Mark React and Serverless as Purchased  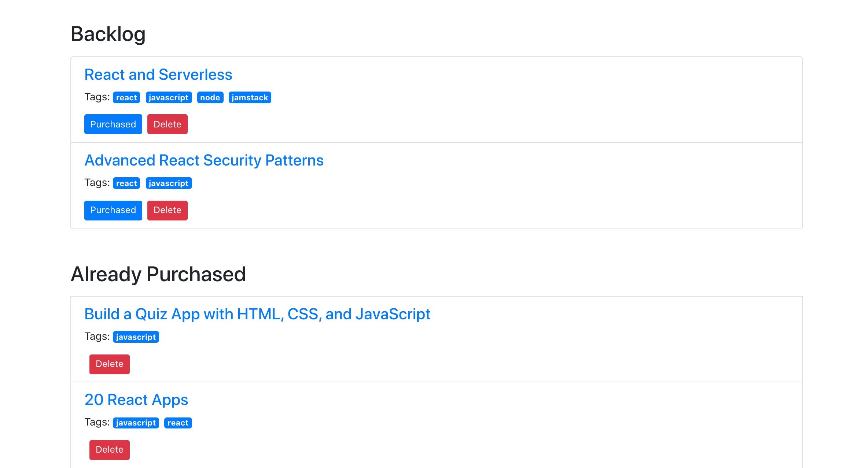pyautogui.click(x=113, y=124)
